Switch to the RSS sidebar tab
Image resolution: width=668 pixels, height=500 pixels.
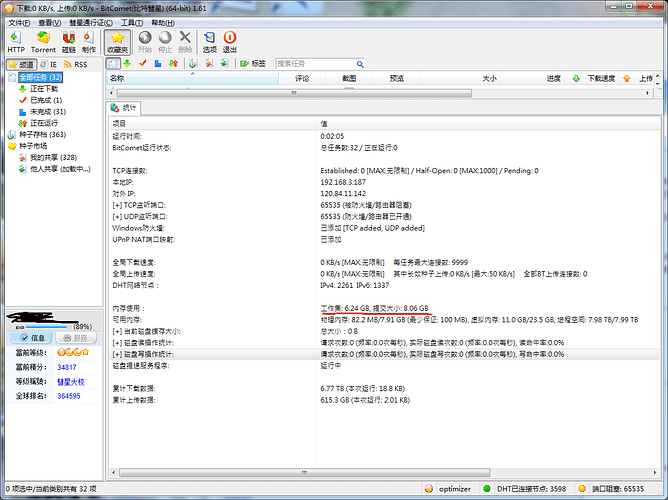pyautogui.click(x=75, y=64)
